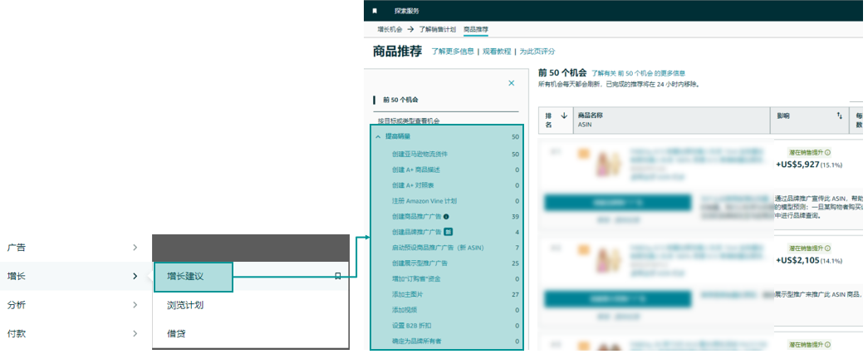The width and height of the screenshot is (868, 359).
Task: Open 了解有关前 50 个机会的更多信息 link
Action: coord(638,73)
